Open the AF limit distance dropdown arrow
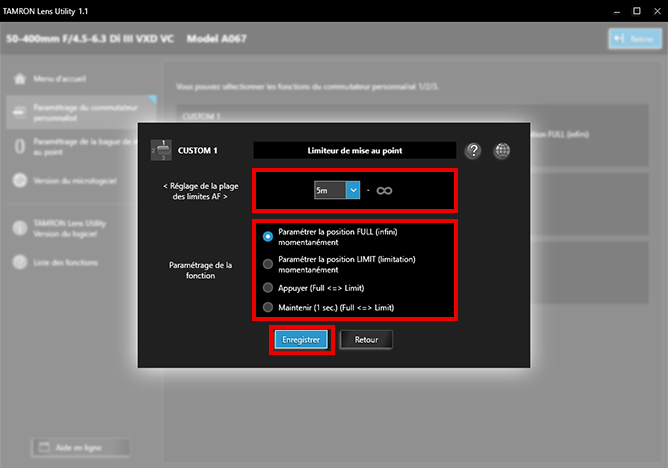 [x=353, y=190]
